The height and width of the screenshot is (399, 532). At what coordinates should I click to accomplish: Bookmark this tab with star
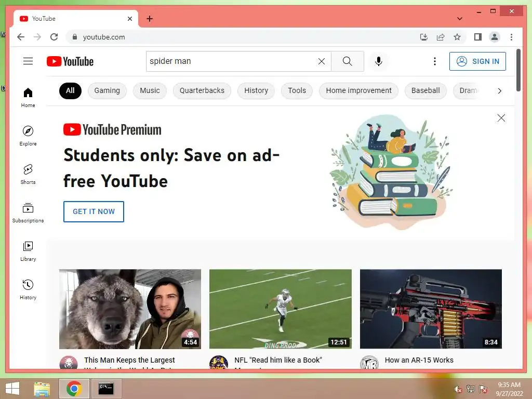[x=457, y=37]
